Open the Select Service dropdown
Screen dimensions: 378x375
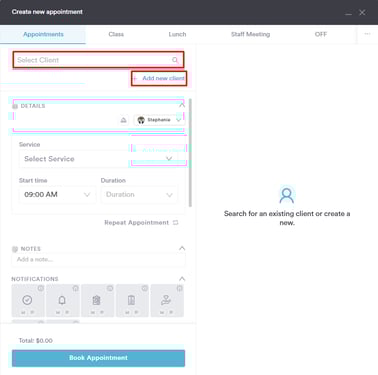click(x=98, y=159)
